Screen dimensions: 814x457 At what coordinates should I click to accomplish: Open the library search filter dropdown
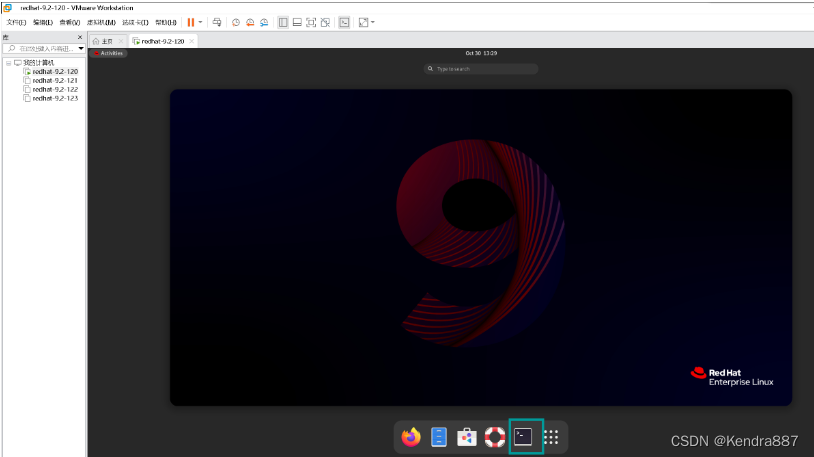pos(81,48)
